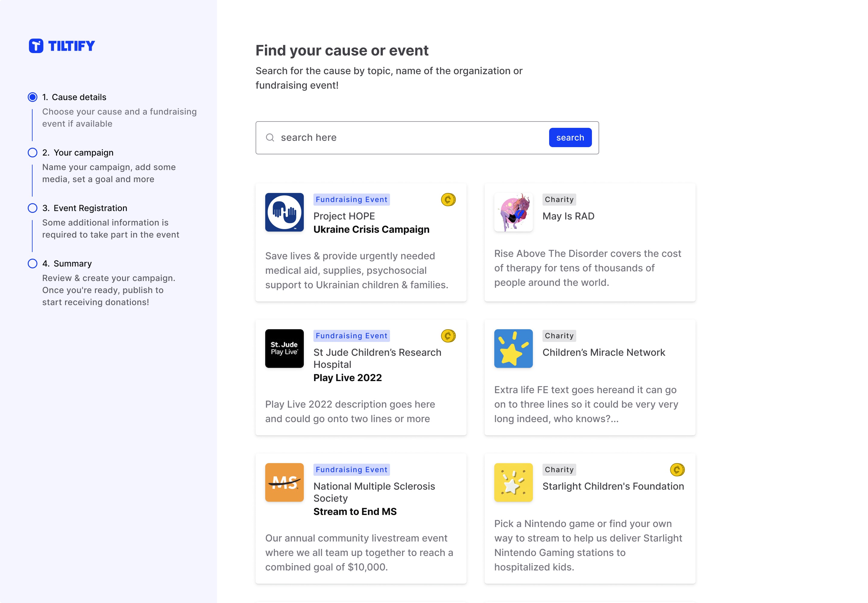The image size is (868, 603).
Task: Click Charity tag on Children's Miracle Network
Action: click(x=559, y=336)
